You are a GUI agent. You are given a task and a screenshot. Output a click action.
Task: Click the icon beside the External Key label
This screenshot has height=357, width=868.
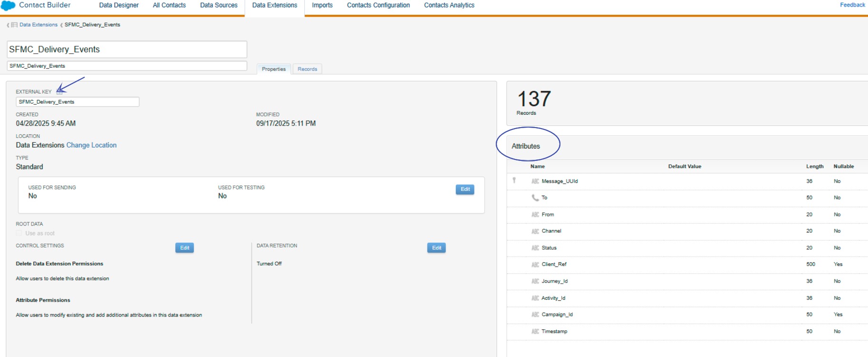(x=59, y=92)
